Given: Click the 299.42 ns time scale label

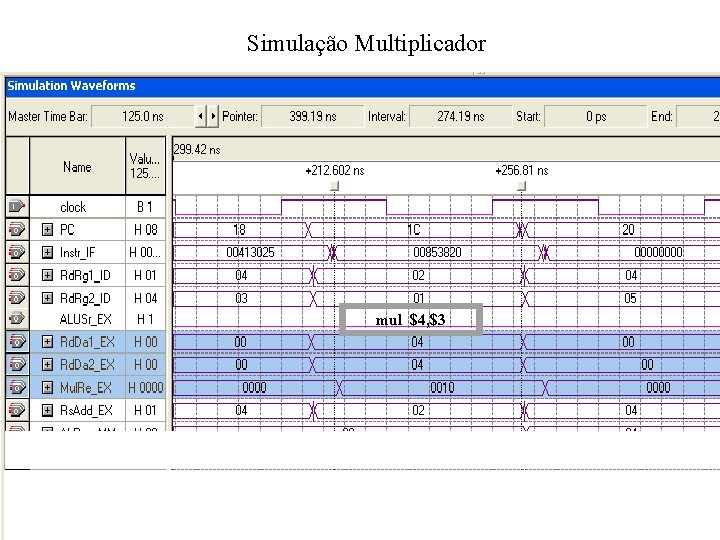Looking at the screenshot, I should pos(197,150).
